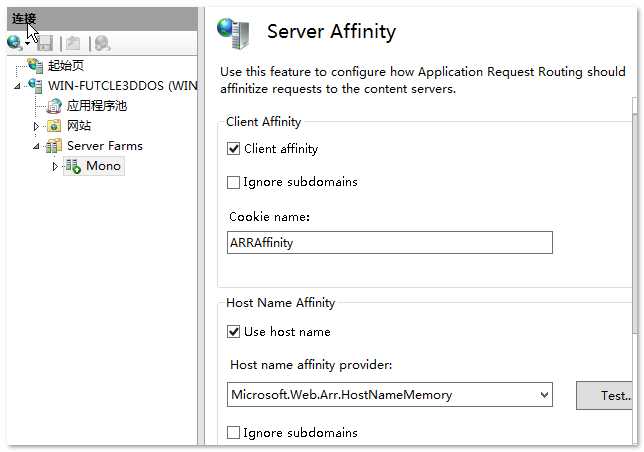This screenshot has height=452, width=644.
Task: Uncheck the Client affinity checkbox
Action: [234, 150]
